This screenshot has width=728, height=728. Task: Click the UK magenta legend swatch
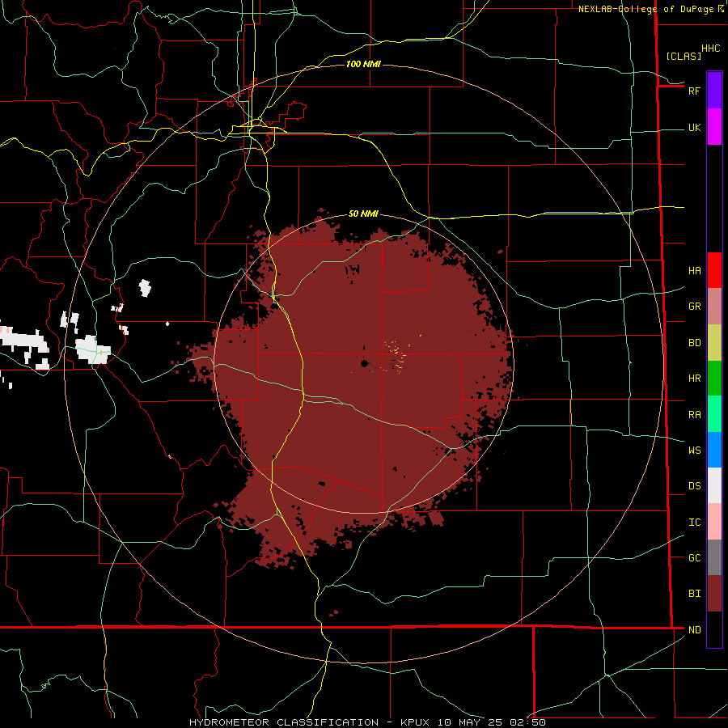[714, 127]
